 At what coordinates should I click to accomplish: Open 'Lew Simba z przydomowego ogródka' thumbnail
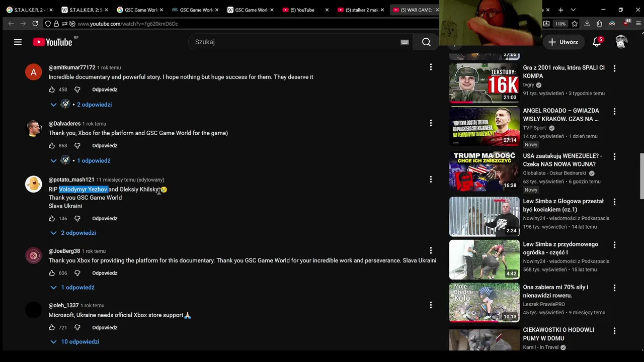(484, 259)
